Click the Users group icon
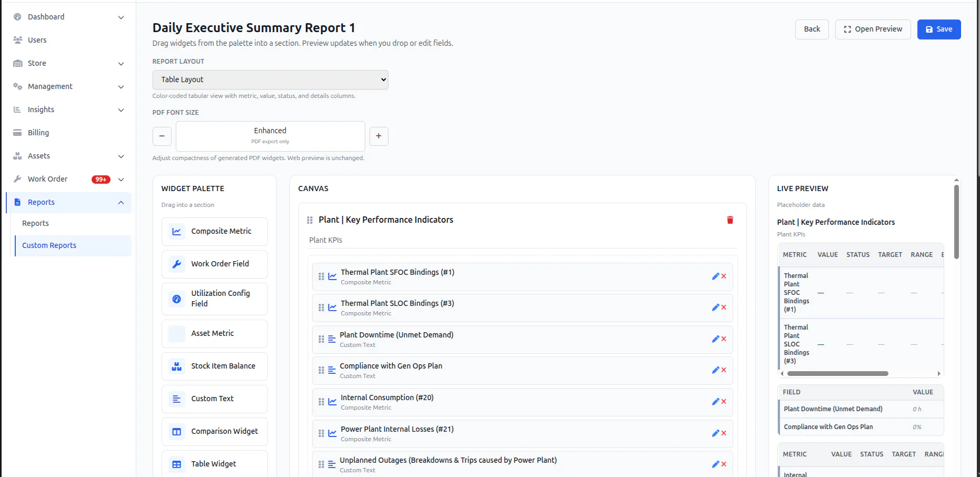The width and height of the screenshot is (980, 477). click(17, 40)
